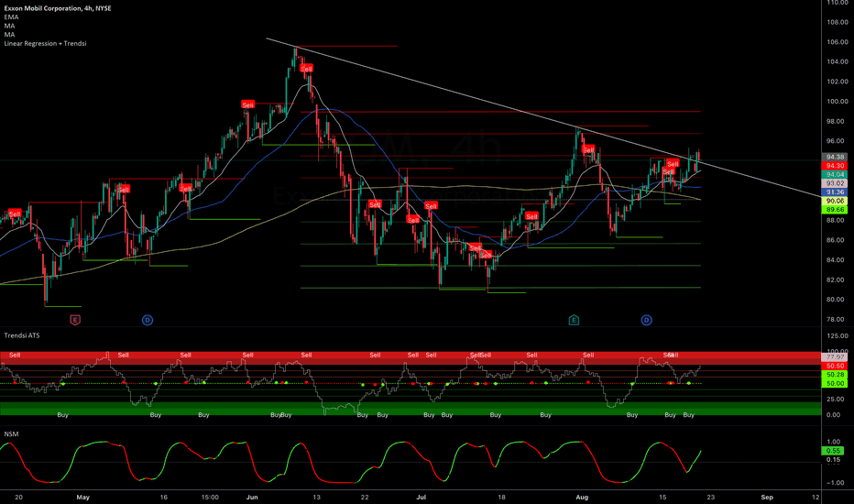Click the gray 94.38 price tag

tap(834, 157)
